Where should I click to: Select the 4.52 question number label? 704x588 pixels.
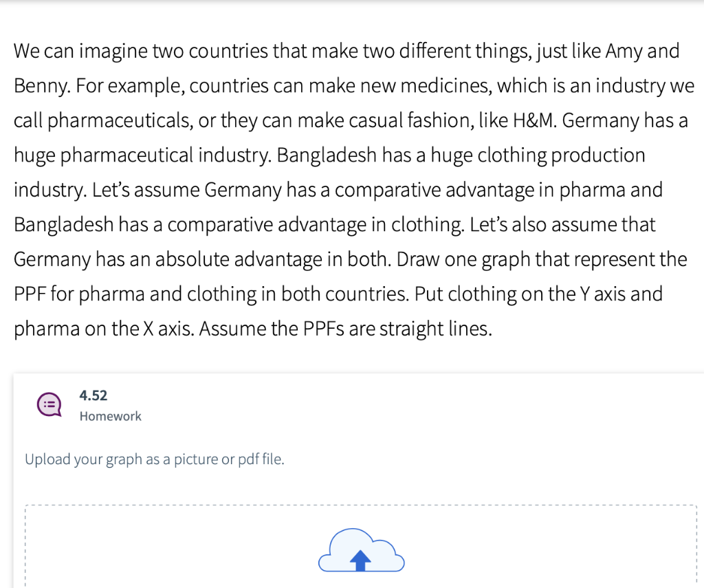(x=93, y=395)
